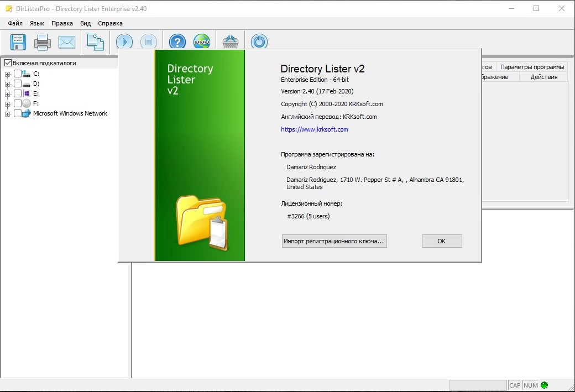Expand the E: drive tree node
Viewport: 575px width, 392px height.
pos(7,94)
